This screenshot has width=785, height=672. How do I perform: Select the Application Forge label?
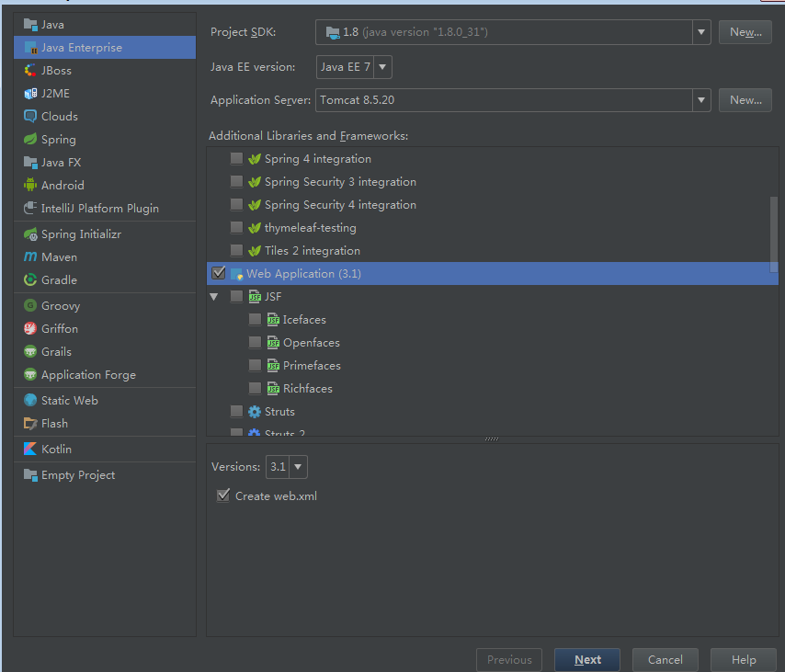click(x=88, y=375)
